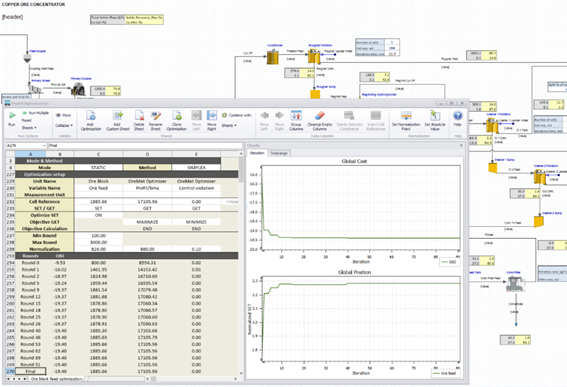This screenshot has height=387, width=567.
Task: Click Combine with option
Action: pyautogui.click(x=236, y=115)
